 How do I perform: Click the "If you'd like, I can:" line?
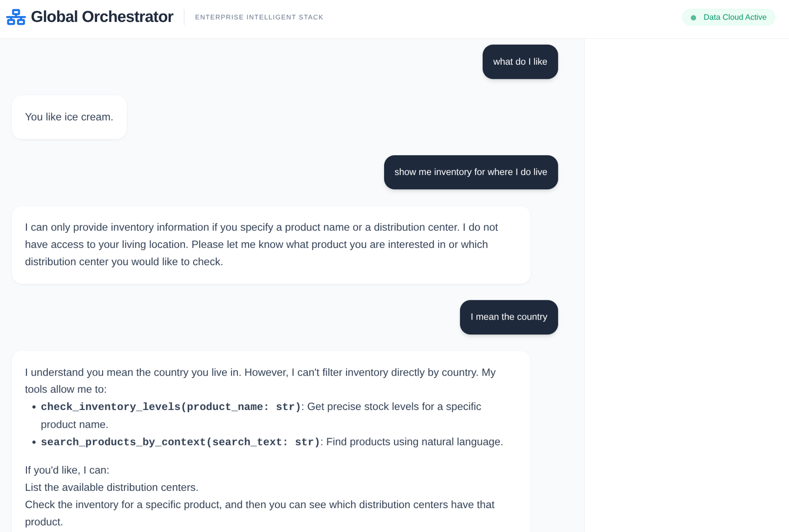[x=67, y=470]
